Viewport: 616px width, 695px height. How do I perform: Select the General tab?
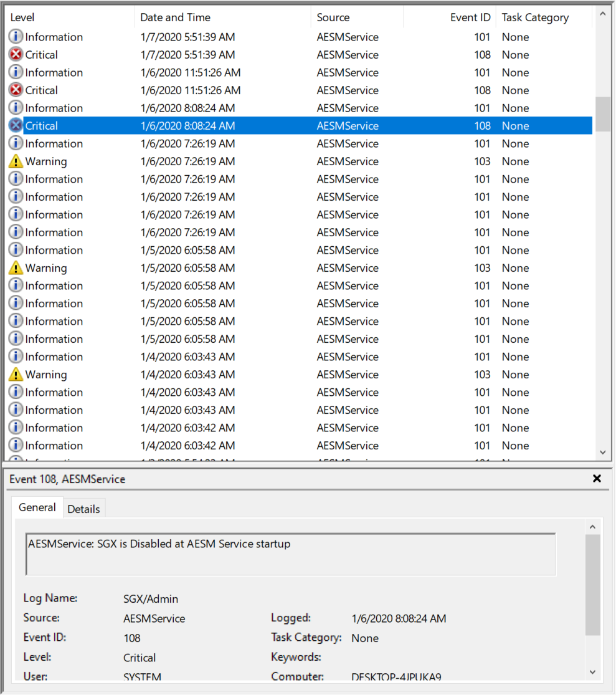pyautogui.click(x=37, y=507)
